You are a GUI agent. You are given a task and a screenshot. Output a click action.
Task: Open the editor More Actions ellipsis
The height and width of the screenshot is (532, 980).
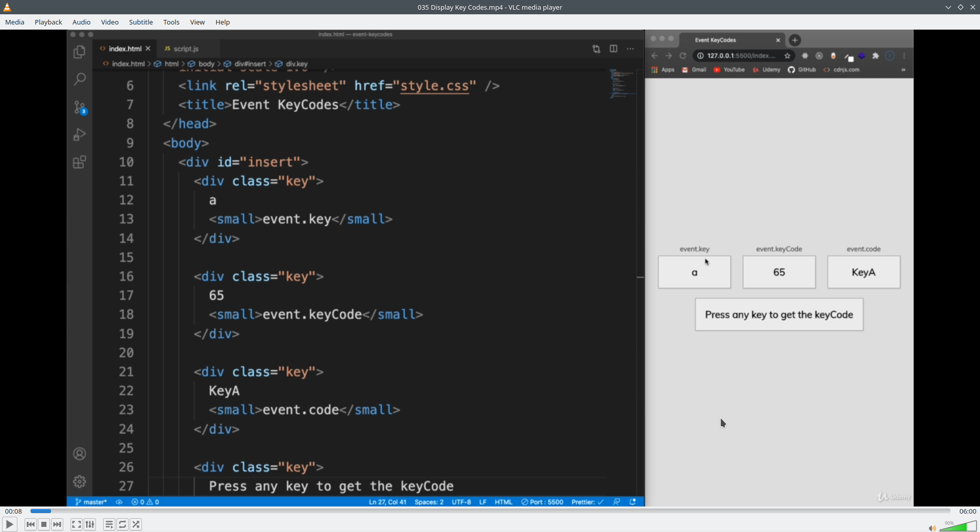[x=630, y=49]
